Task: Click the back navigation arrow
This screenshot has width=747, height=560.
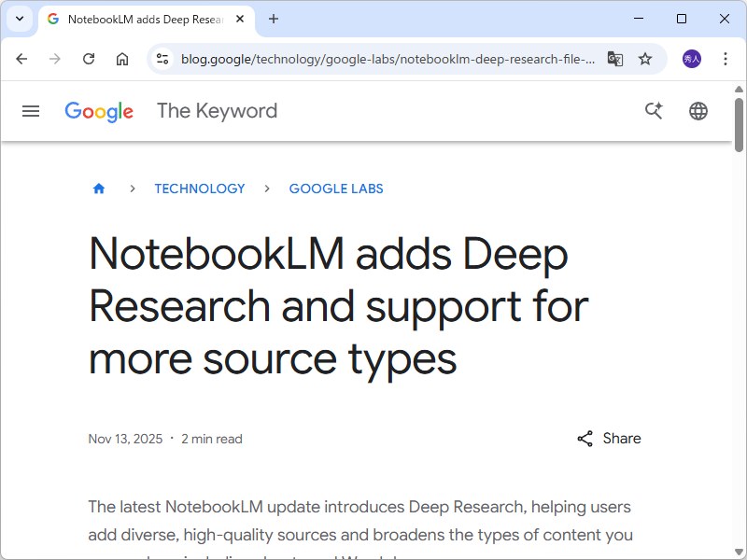Action: tap(21, 58)
